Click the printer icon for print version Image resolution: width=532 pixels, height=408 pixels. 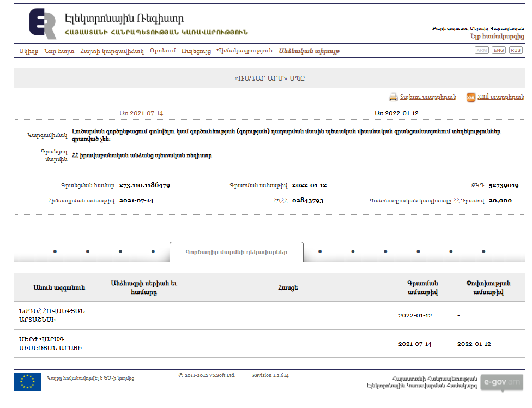tap(393, 98)
